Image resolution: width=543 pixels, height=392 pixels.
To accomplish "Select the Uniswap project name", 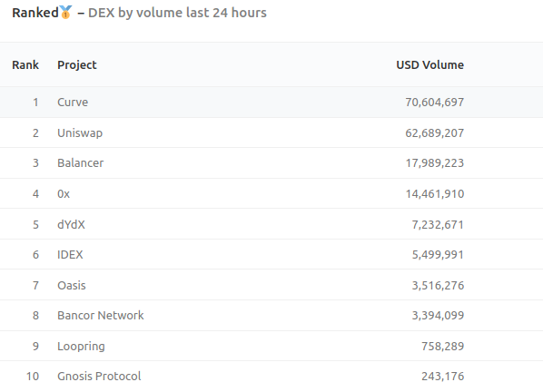I will (x=80, y=133).
